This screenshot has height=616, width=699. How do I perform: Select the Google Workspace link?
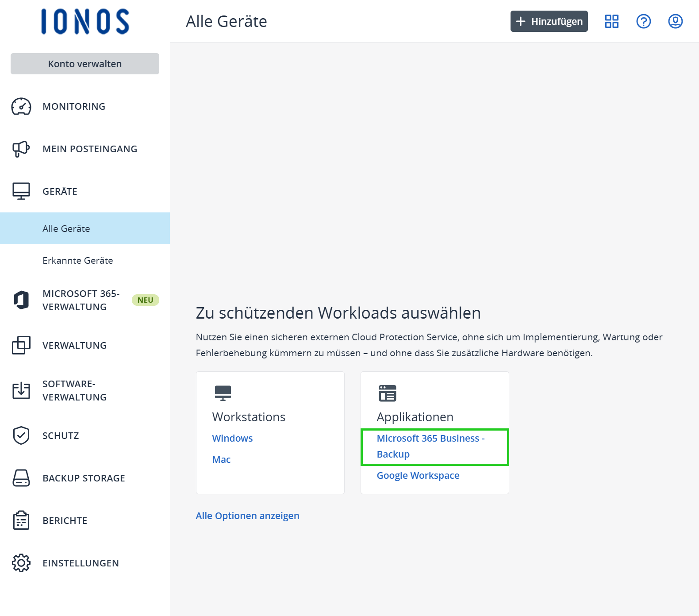[418, 475]
